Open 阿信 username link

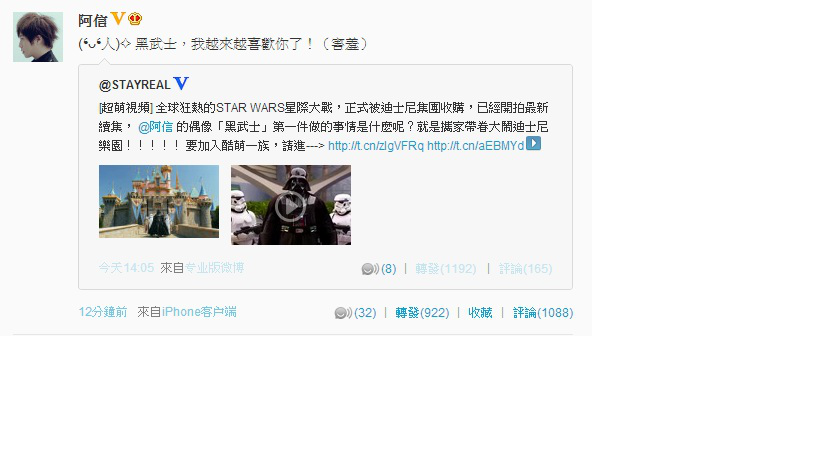92,20
